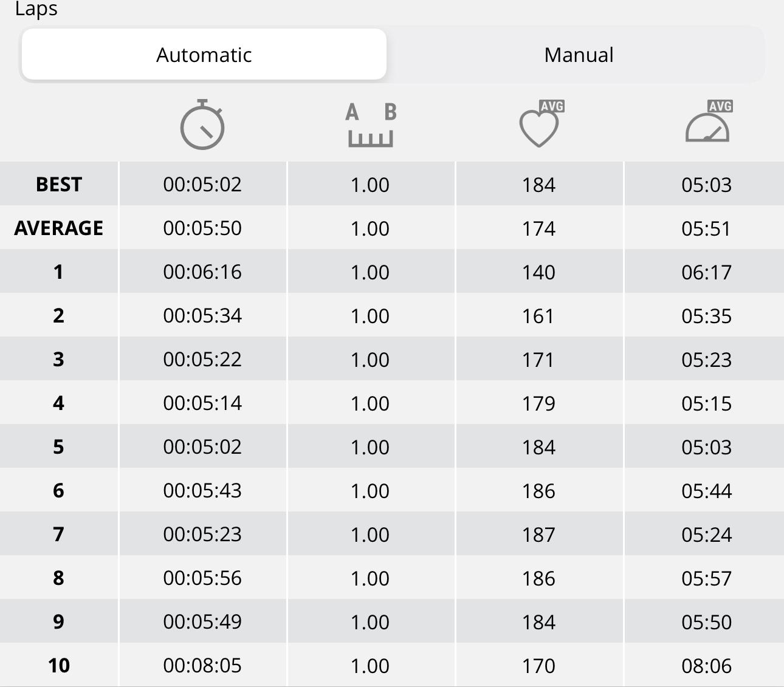Click lap 10 time 00:08:05
Image resolution: width=784 pixels, height=687 pixels.
[x=202, y=665]
